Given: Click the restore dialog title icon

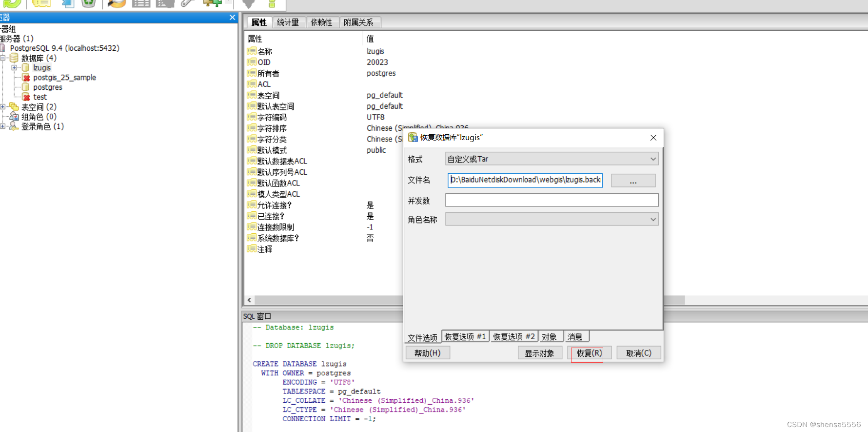Looking at the screenshot, I should [x=413, y=138].
